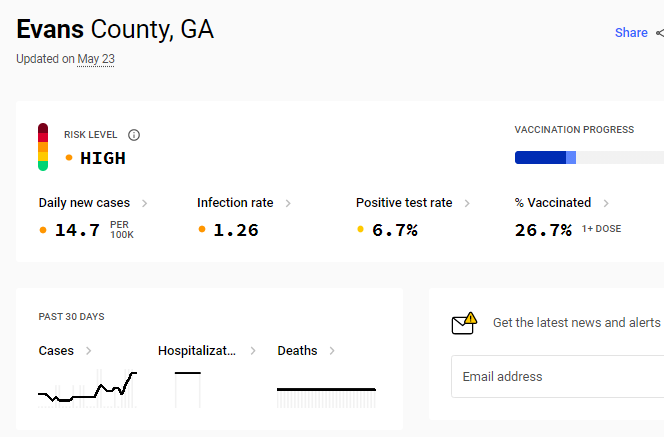Expand Infection rate chevron arrow
The height and width of the screenshot is (437, 664).
pyautogui.click(x=288, y=203)
